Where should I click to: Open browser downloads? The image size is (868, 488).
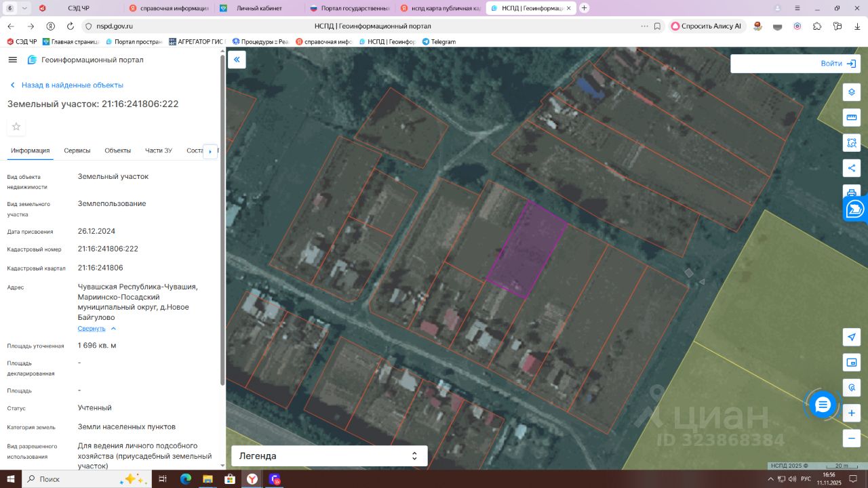pyautogui.click(x=857, y=26)
